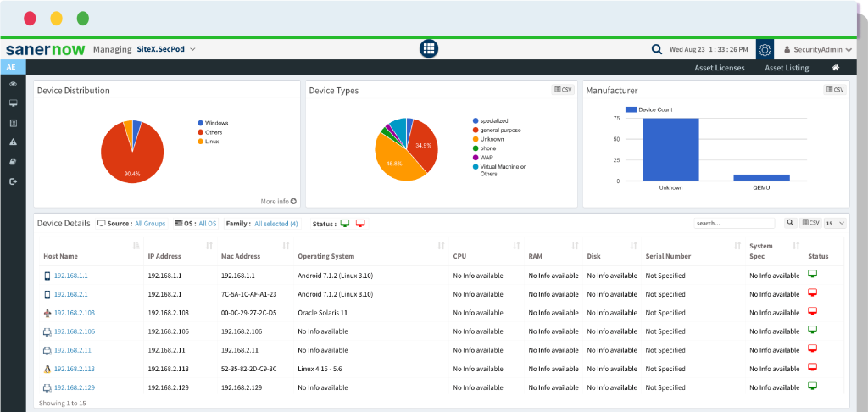Click red status monitor for 192.168.2.1 row
The width and height of the screenshot is (868, 412).
[813, 292]
